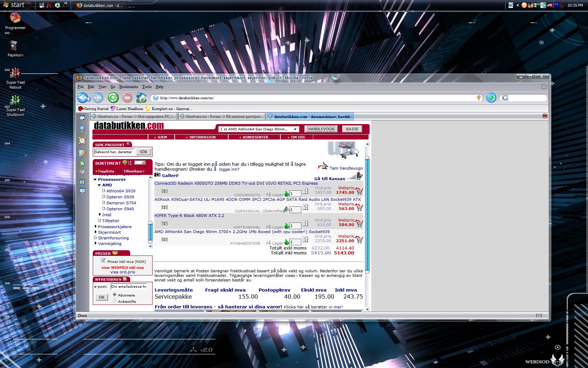Expand the Skjermkort tree node

96,232
